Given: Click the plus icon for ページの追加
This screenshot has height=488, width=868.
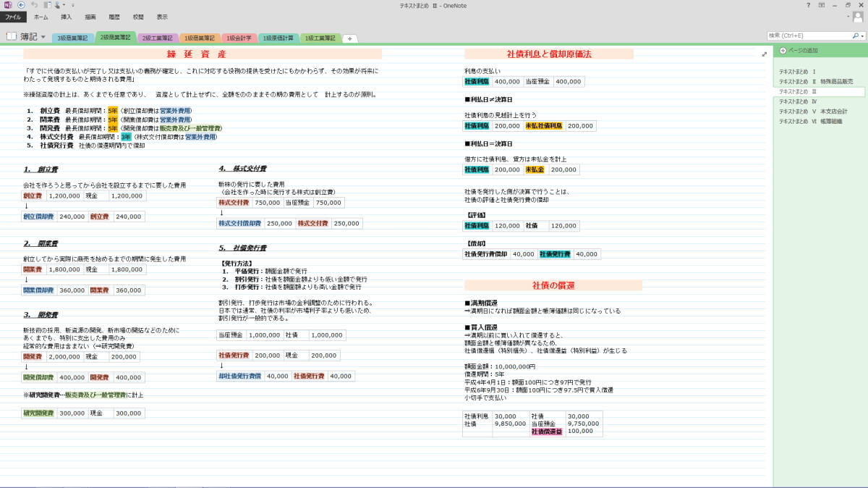Looking at the screenshot, I should click(783, 51).
